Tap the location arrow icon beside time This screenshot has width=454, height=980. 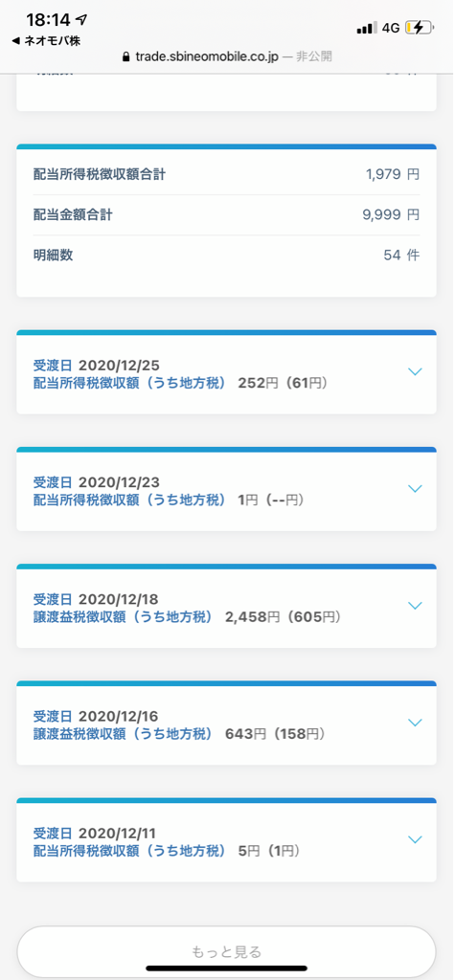tap(80, 21)
